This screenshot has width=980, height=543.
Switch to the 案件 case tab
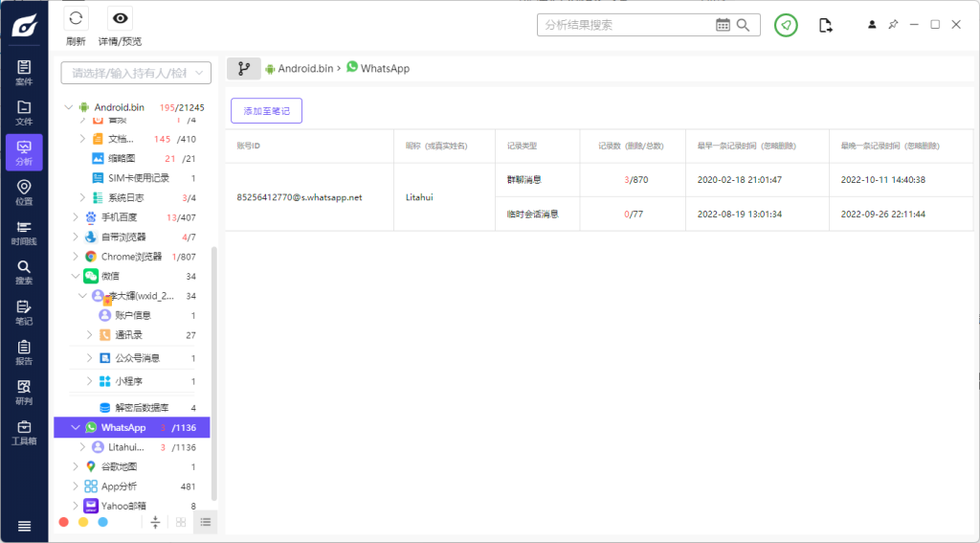point(24,72)
